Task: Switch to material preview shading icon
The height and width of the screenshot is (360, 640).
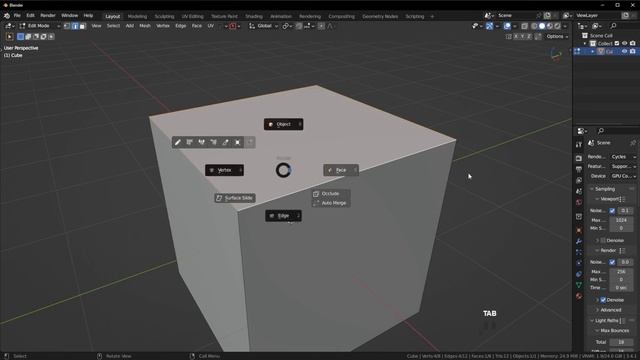Action: click(x=549, y=26)
